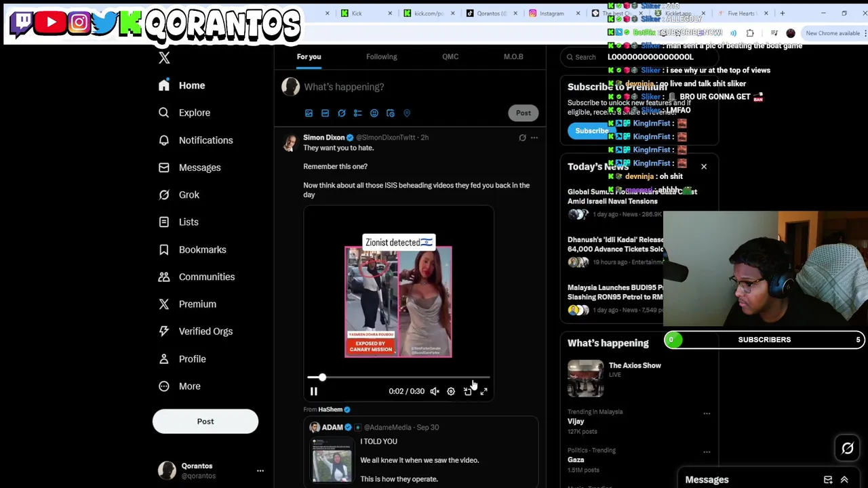Seek the video progress bar
Viewport: 868px width, 488px height.
[398, 378]
